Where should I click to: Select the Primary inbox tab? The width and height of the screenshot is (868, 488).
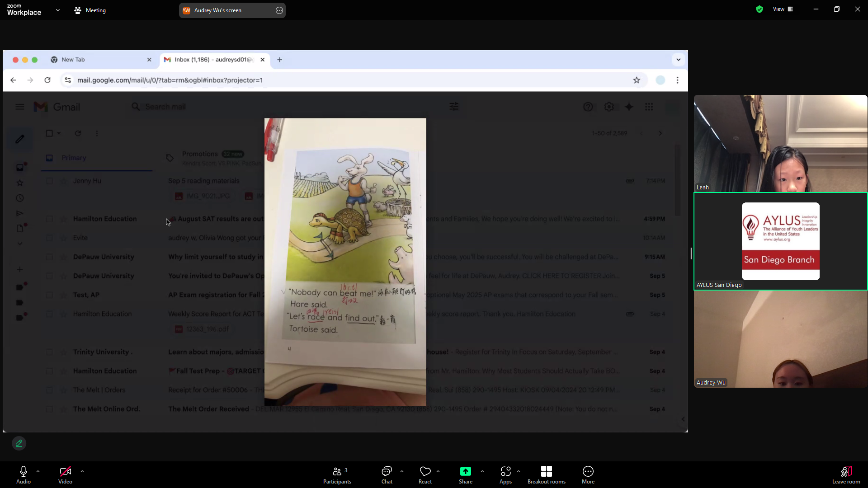[x=96, y=158]
